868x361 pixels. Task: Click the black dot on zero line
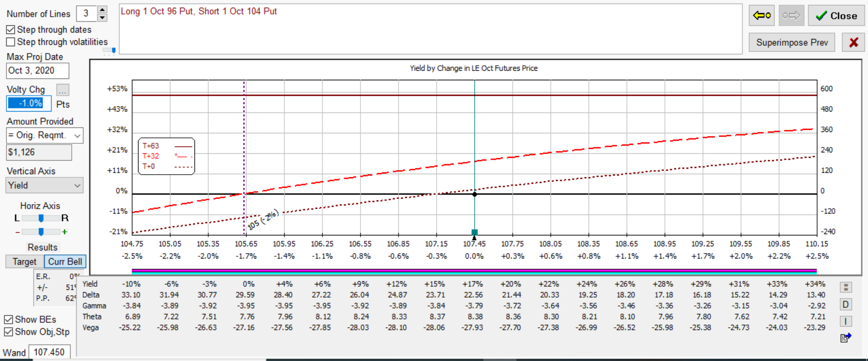(x=474, y=194)
